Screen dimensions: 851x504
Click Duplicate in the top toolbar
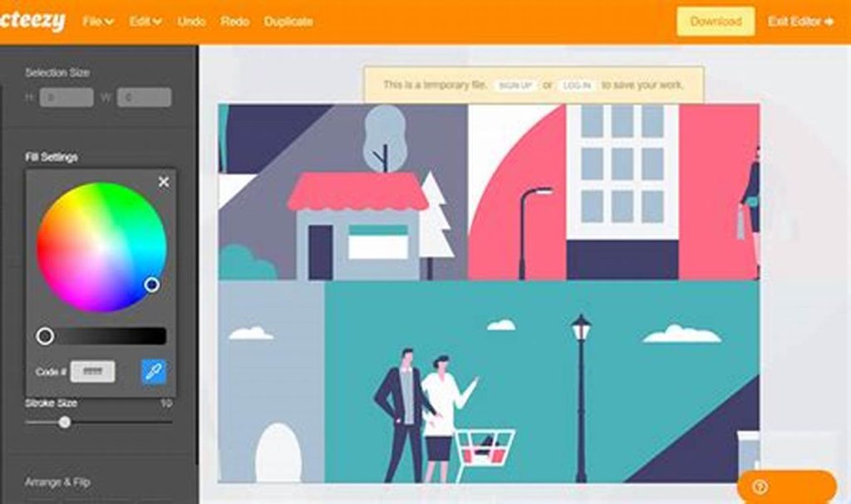pos(288,22)
